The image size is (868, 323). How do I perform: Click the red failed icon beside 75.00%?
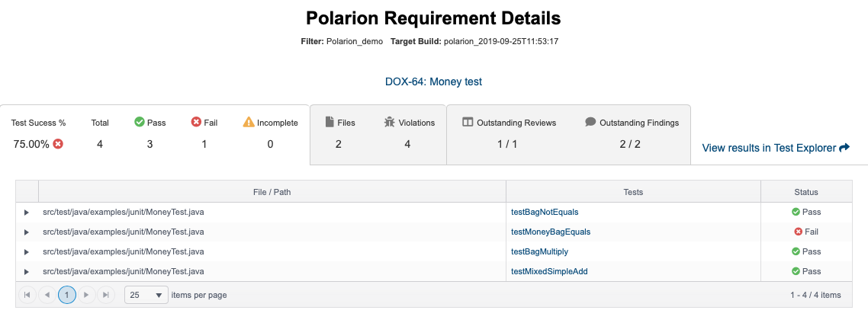[x=58, y=144]
